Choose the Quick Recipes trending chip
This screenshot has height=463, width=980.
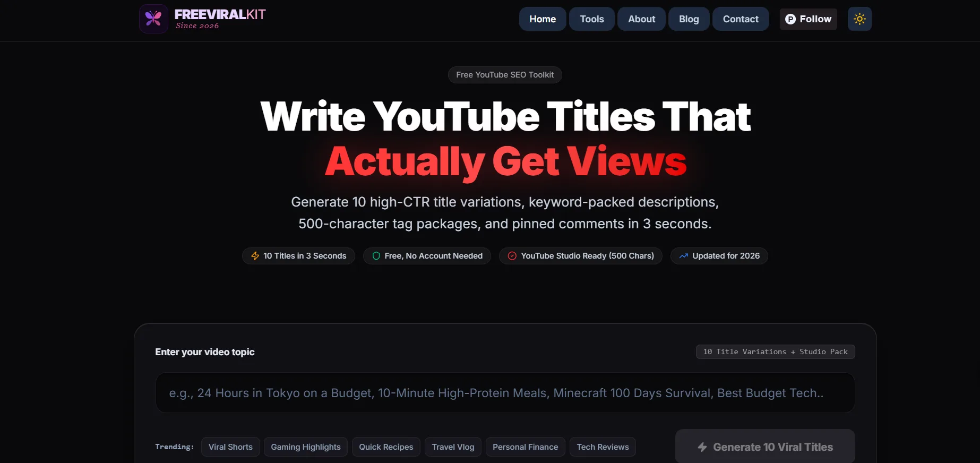386,447
